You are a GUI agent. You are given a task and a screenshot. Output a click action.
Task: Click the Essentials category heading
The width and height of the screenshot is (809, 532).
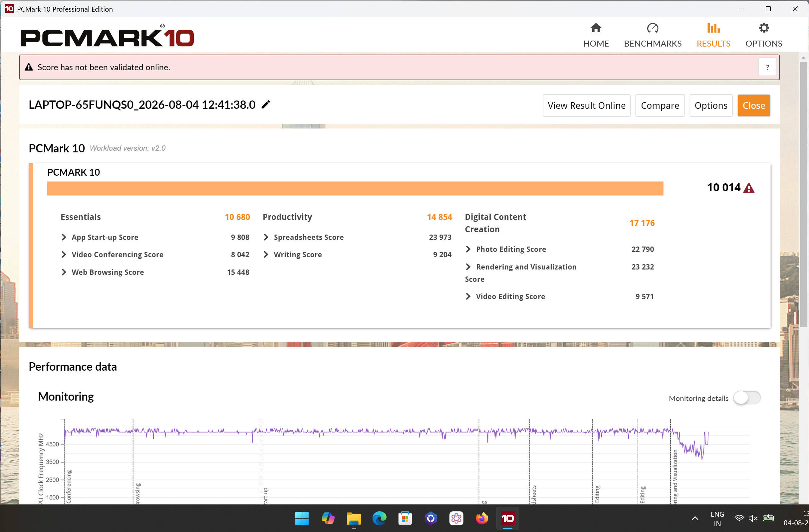81,217
